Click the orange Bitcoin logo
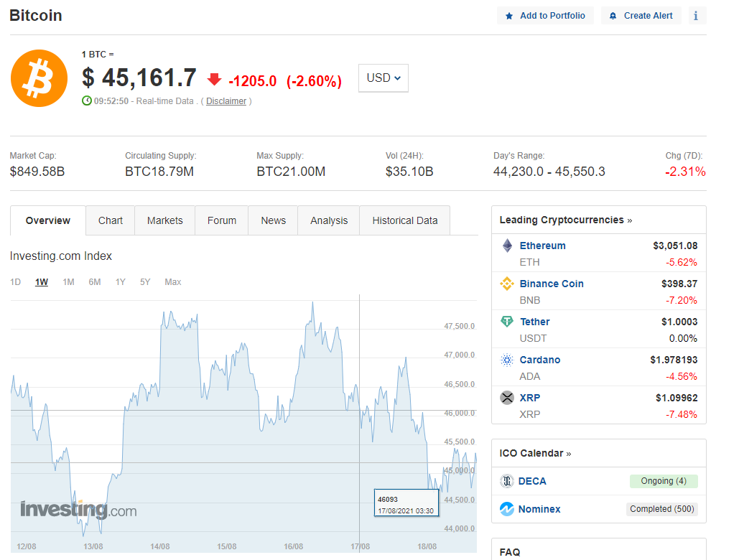739x560 pixels. pyautogui.click(x=39, y=78)
